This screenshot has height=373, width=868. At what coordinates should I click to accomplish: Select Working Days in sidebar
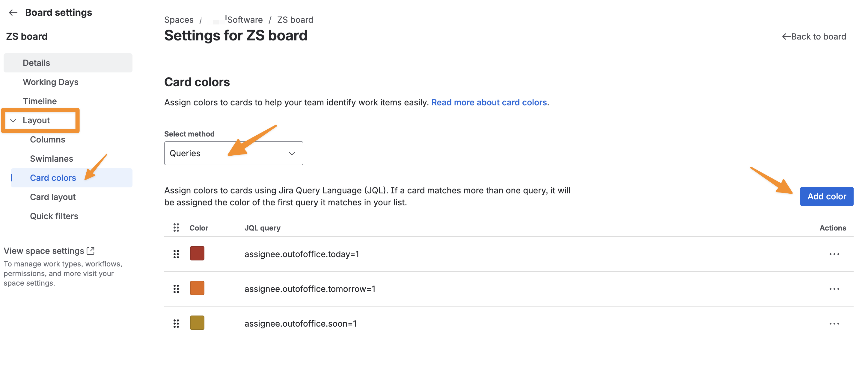click(51, 82)
